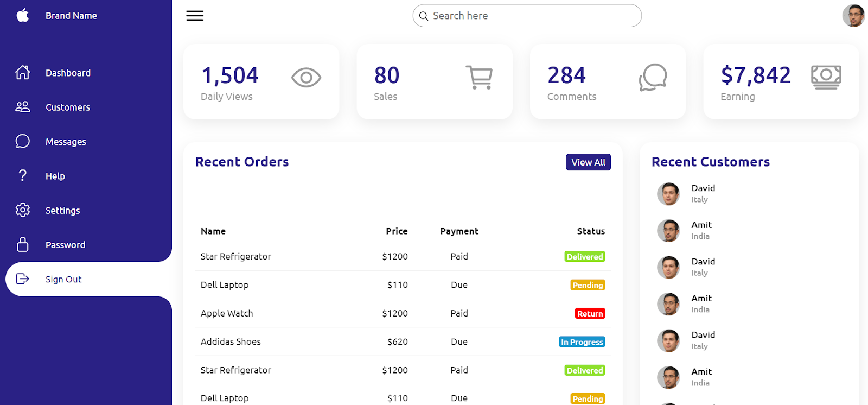Open Settings in the sidebar
The image size is (868, 405).
pyautogui.click(x=88, y=210)
